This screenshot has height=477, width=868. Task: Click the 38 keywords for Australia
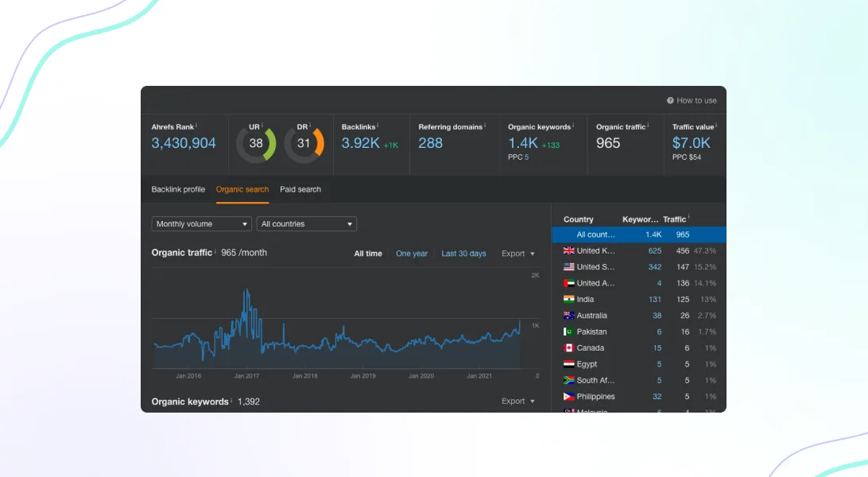click(x=657, y=316)
